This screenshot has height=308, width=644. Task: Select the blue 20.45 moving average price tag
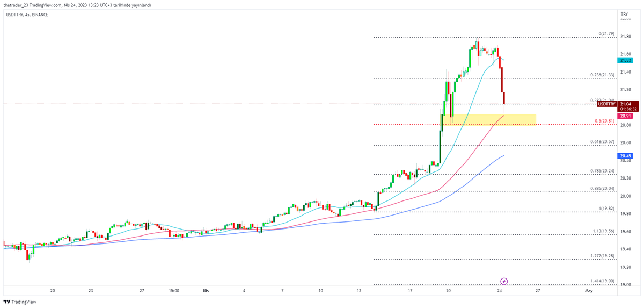(624, 156)
